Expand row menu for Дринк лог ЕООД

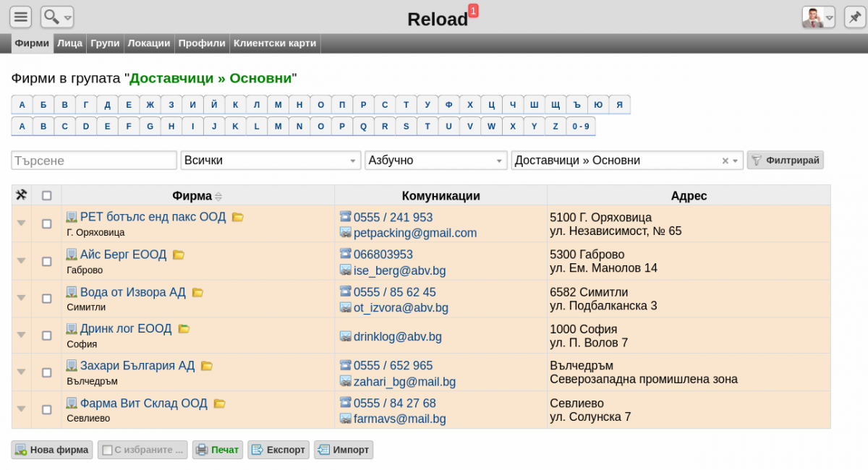coord(21,335)
